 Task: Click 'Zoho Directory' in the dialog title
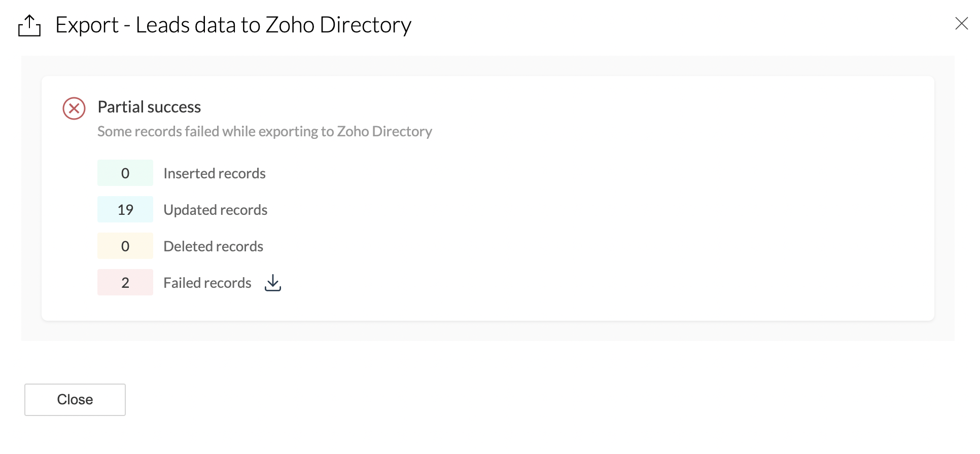338,25
